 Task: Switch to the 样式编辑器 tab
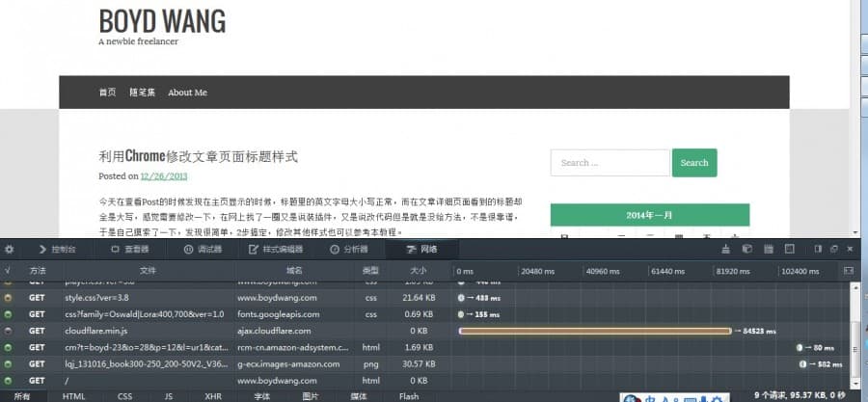point(277,249)
